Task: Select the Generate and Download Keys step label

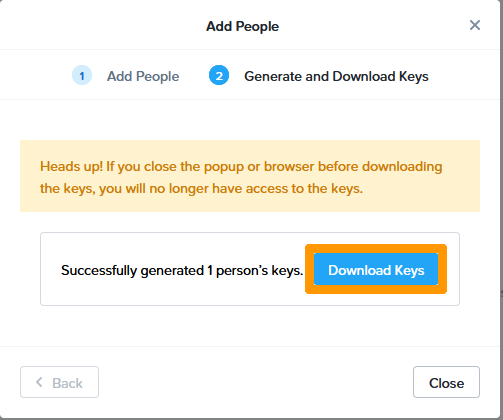Action: (x=336, y=76)
